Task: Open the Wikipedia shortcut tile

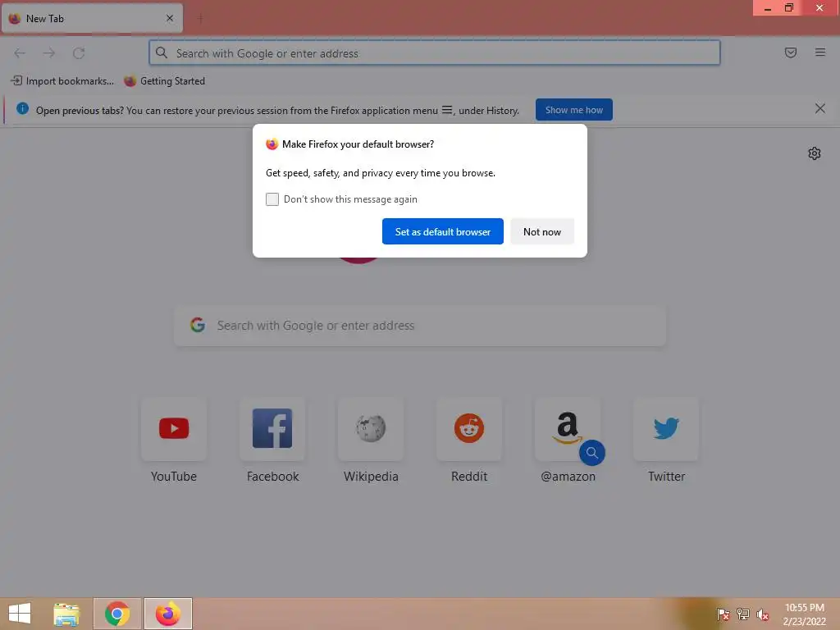Action: click(x=371, y=429)
